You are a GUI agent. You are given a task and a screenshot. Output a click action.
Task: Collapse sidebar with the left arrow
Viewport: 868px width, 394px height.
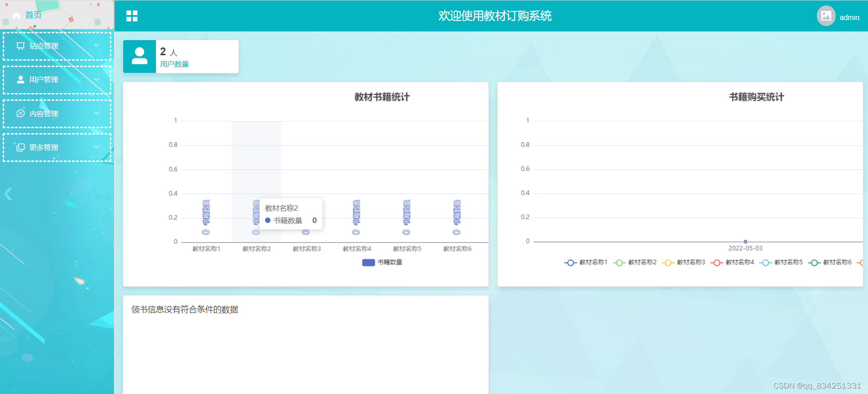click(x=8, y=194)
